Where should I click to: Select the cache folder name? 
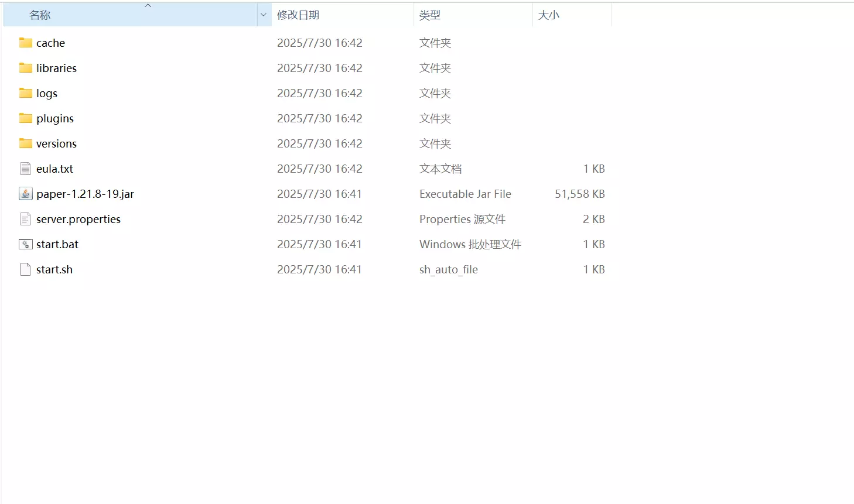click(x=50, y=43)
